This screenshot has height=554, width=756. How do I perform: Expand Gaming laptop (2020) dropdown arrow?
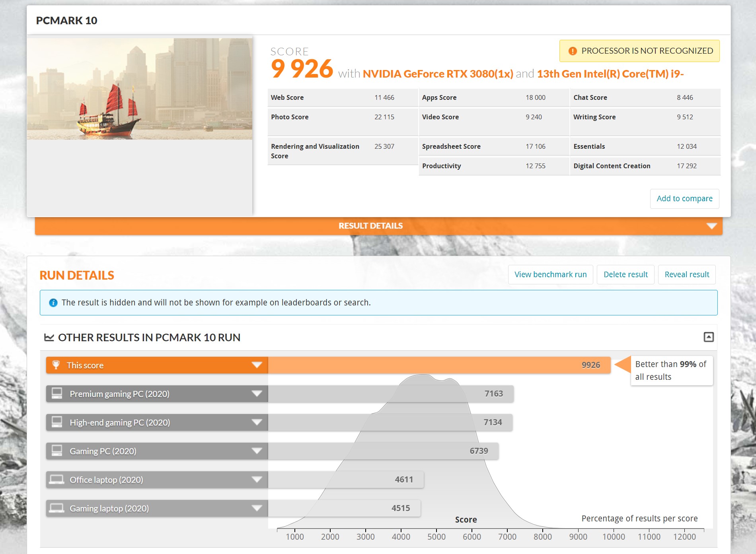[x=257, y=508]
